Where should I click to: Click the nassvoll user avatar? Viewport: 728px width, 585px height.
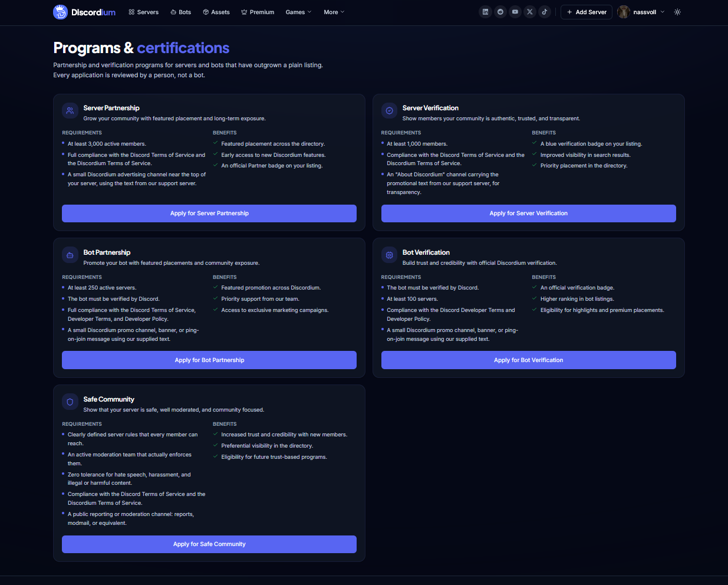(624, 12)
